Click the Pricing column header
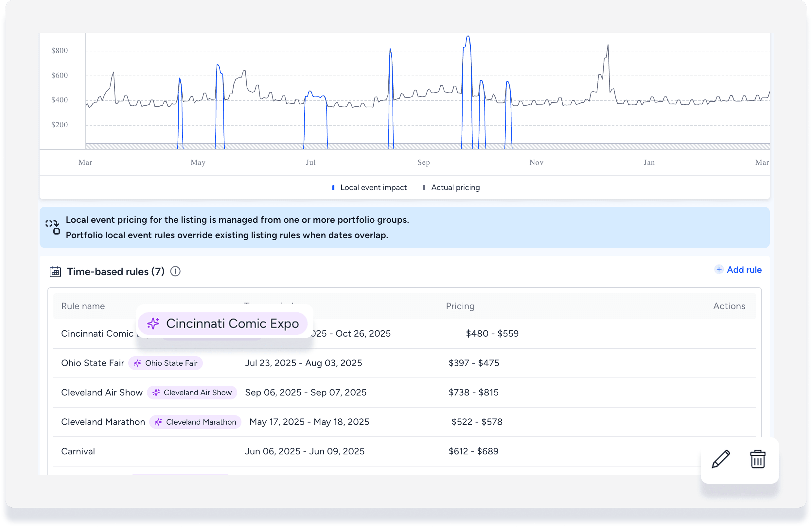This screenshot has height=527, width=812. point(460,306)
